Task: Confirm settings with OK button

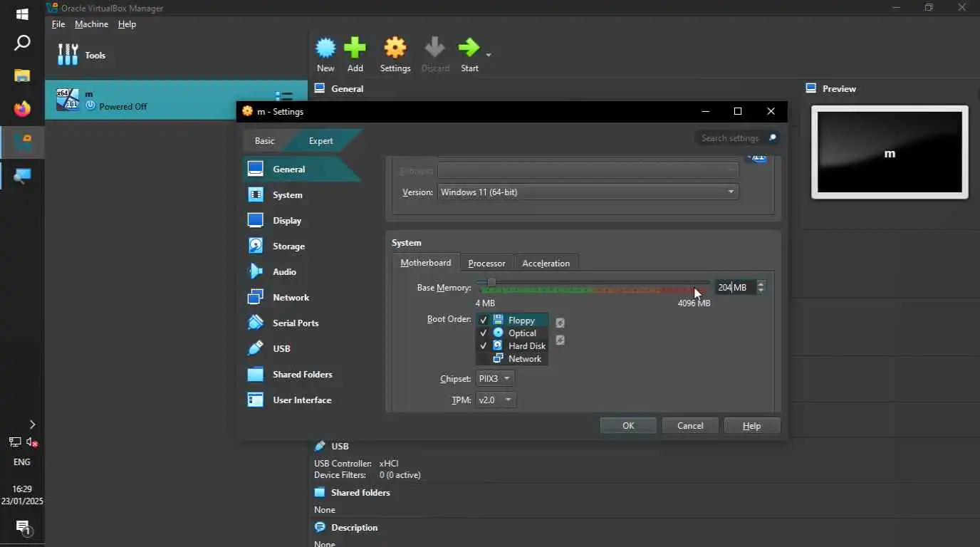Action: pos(628,425)
